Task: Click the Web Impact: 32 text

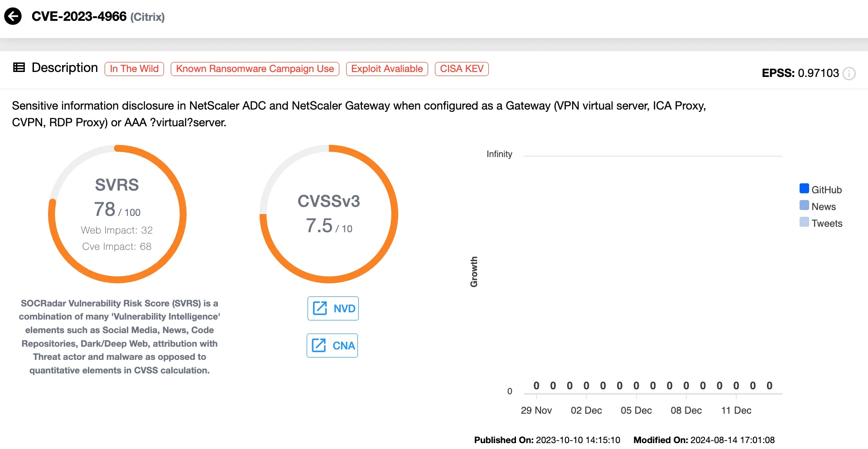Action: pyautogui.click(x=117, y=230)
